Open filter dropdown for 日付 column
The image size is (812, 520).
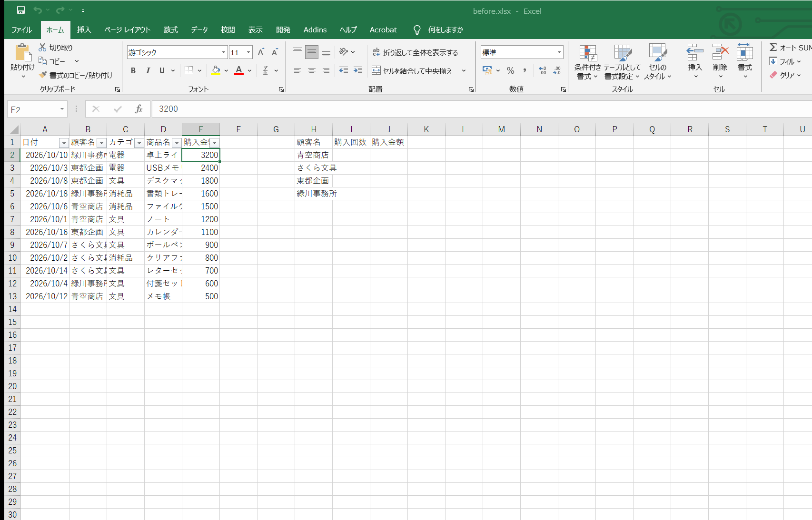point(64,143)
